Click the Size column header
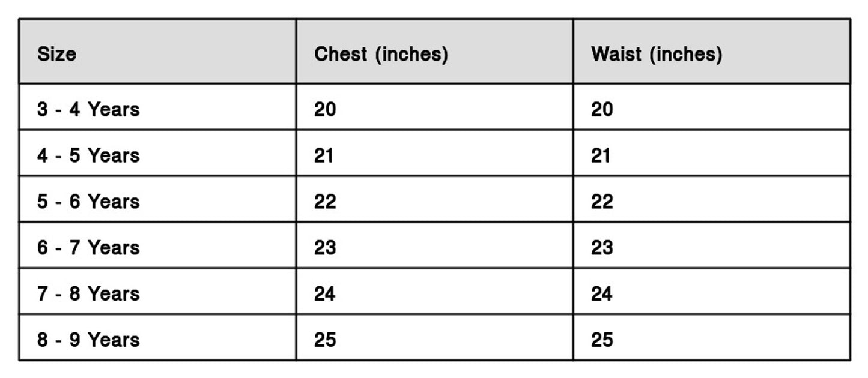 57,54
